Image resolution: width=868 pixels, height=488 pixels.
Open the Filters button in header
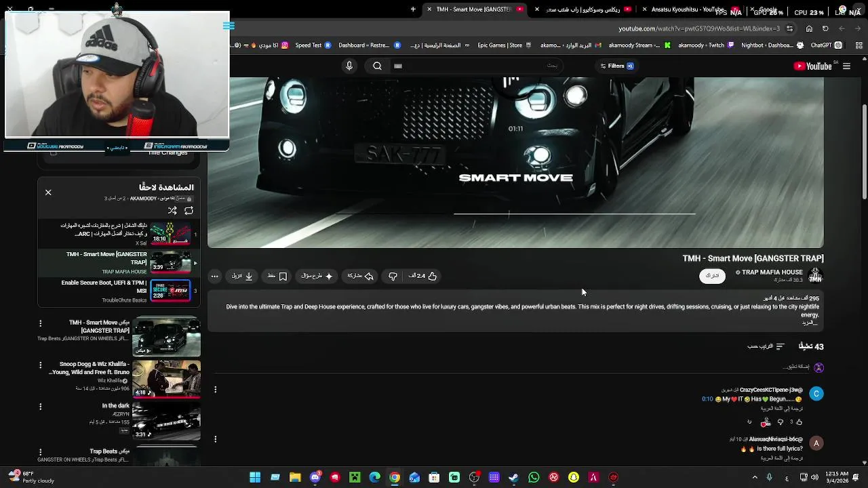(x=616, y=66)
